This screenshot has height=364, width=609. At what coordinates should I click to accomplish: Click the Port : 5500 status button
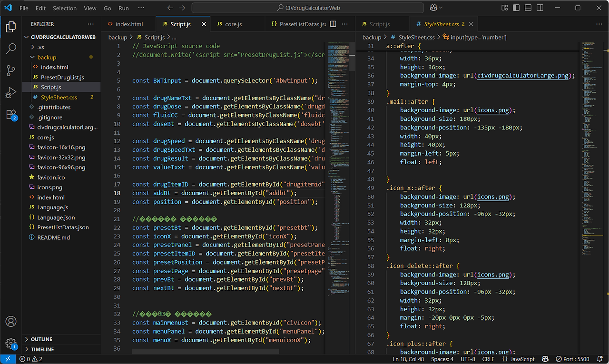point(572,359)
